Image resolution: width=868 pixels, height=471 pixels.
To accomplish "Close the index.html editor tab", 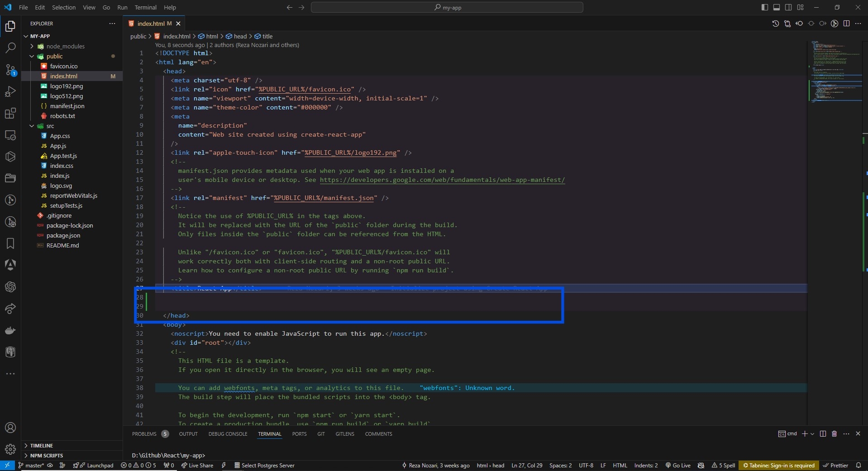I will tap(178, 24).
